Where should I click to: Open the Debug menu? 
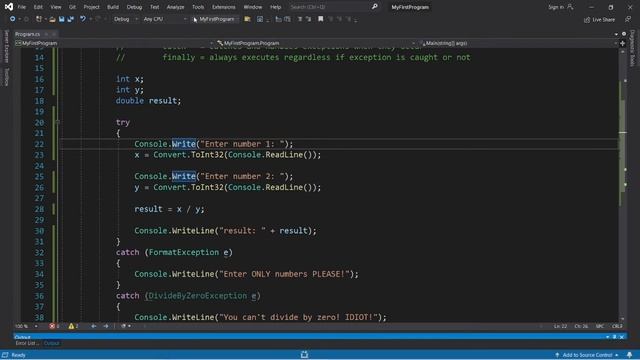point(134,7)
